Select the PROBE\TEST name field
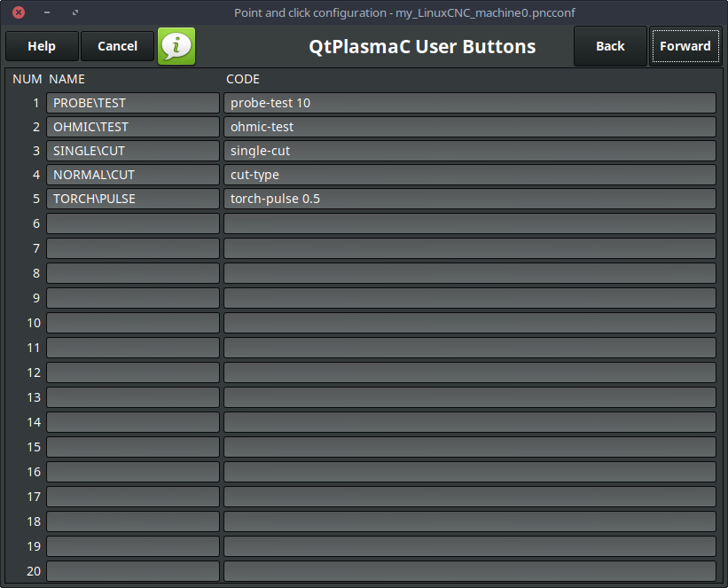Screen dimensions: 728x588 (x=132, y=102)
